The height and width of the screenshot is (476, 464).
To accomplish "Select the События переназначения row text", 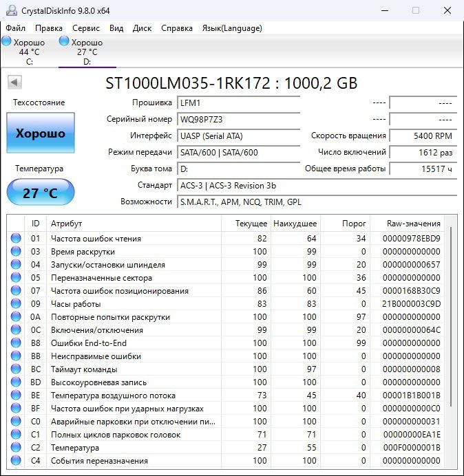I will [x=99, y=461].
